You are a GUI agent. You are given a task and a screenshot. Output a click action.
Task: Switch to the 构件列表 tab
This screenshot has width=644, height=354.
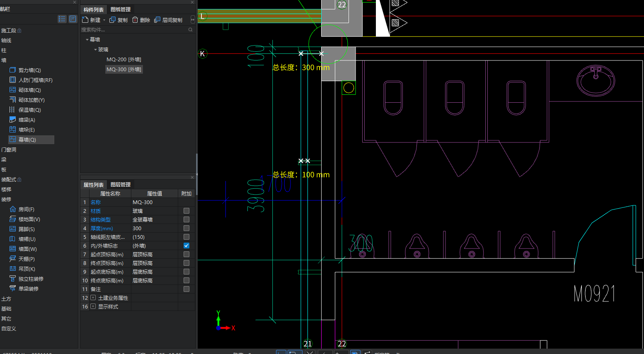tap(94, 10)
